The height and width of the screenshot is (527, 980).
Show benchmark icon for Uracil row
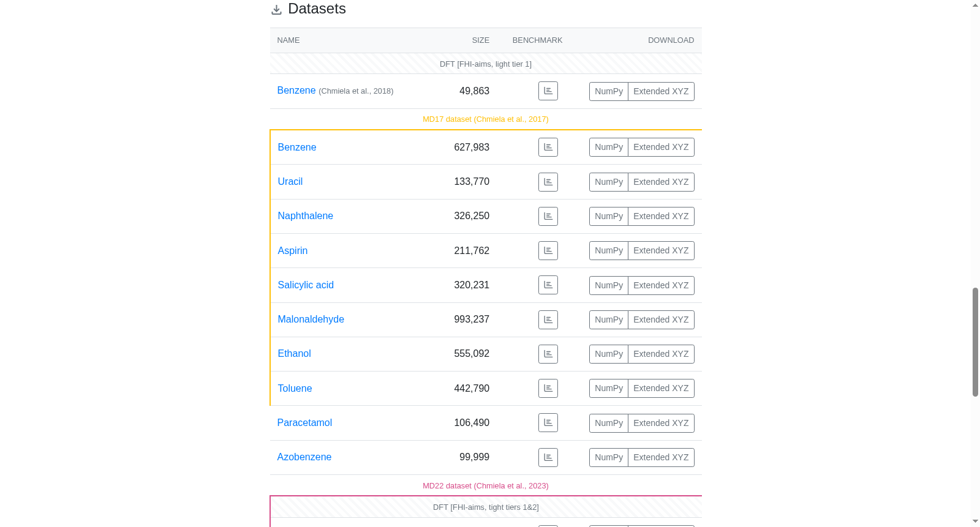[548, 182]
